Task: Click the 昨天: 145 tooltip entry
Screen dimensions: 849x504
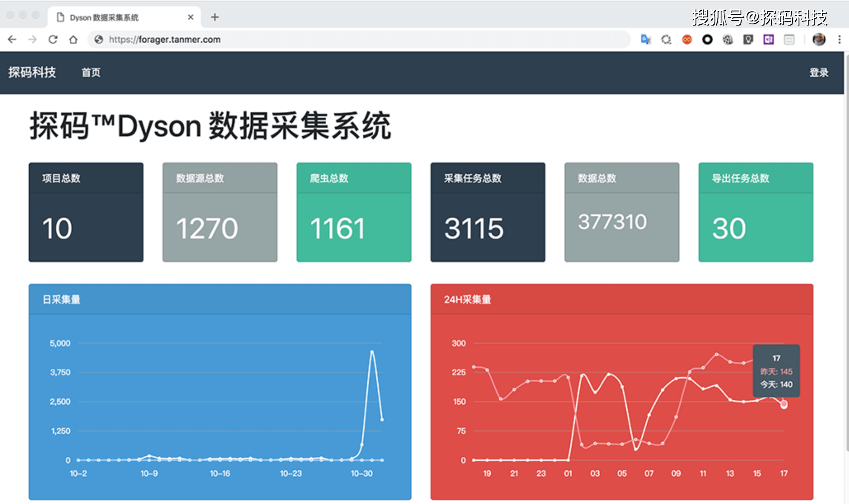Action: [776, 372]
